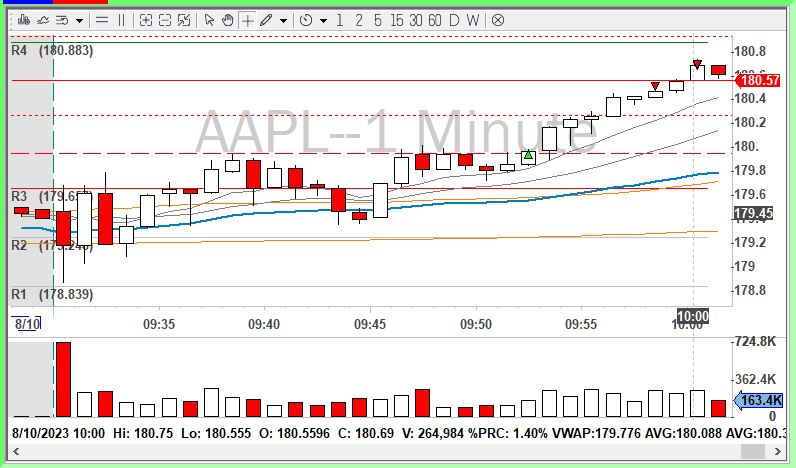
Task: Switch to the 5 minute timeframe
Action: pyautogui.click(x=377, y=20)
